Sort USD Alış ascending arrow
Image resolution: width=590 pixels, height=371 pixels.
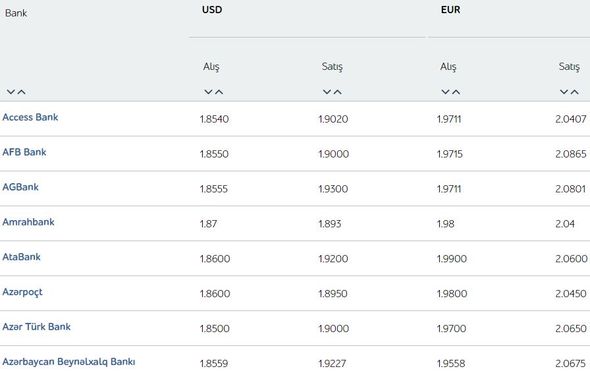(219, 92)
